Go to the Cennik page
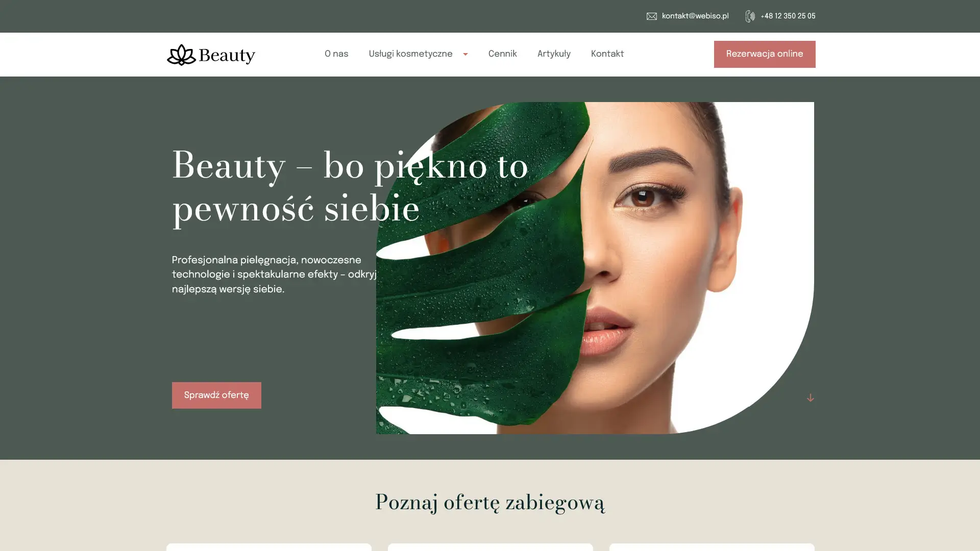 tap(502, 54)
